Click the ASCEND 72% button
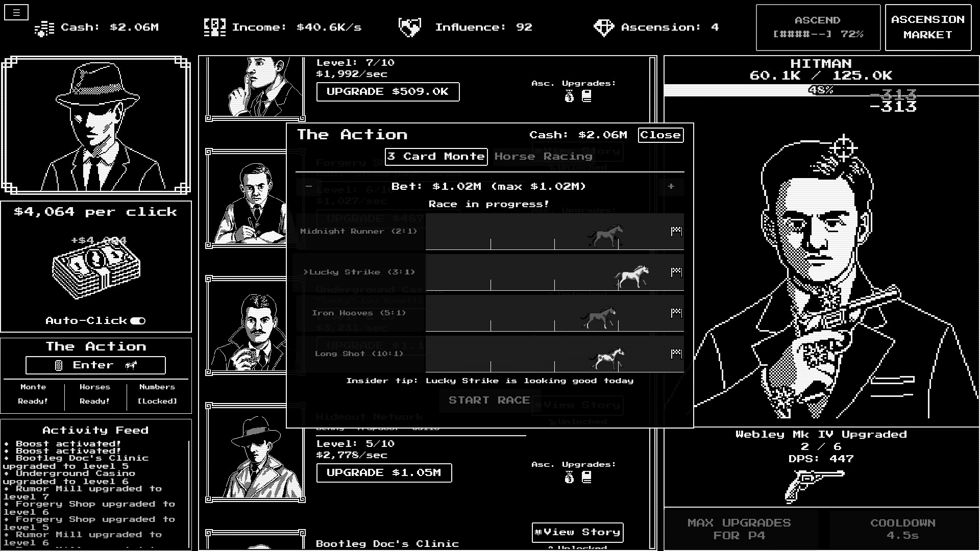 coord(818,28)
